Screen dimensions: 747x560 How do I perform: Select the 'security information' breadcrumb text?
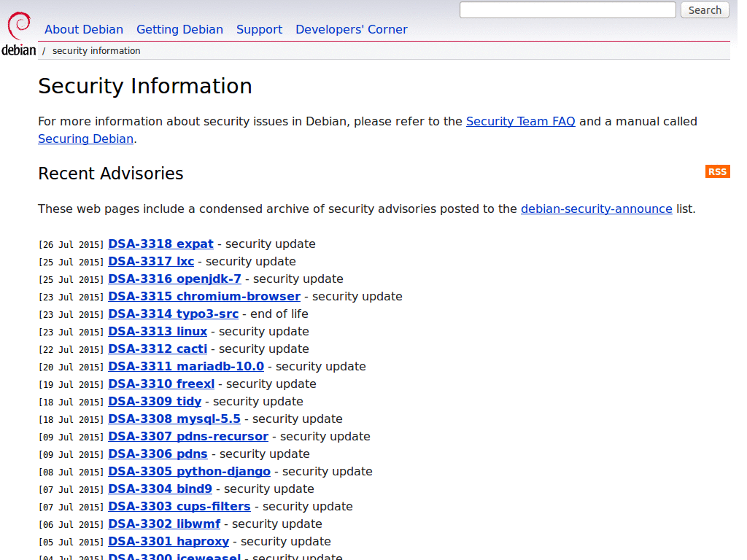pos(96,51)
